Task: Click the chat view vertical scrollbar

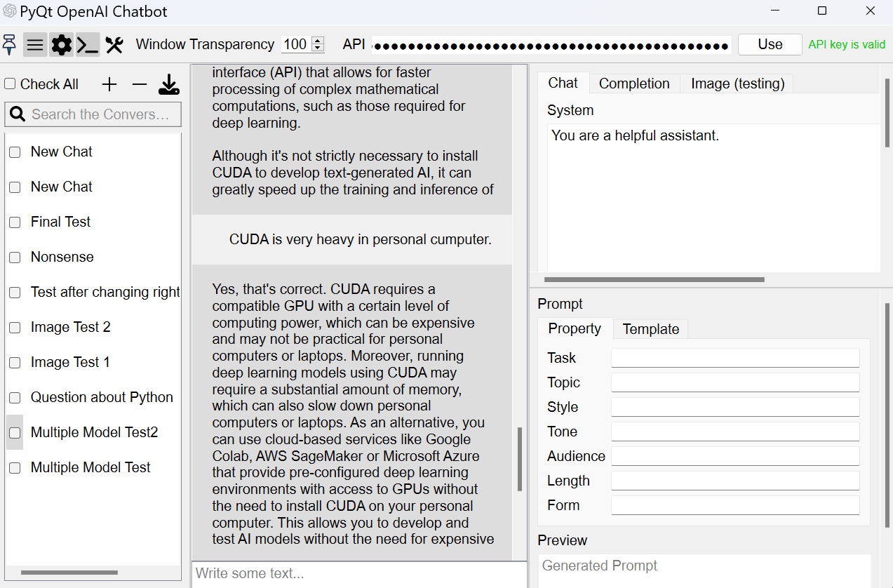Action: pyautogui.click(x=520, y=460)
